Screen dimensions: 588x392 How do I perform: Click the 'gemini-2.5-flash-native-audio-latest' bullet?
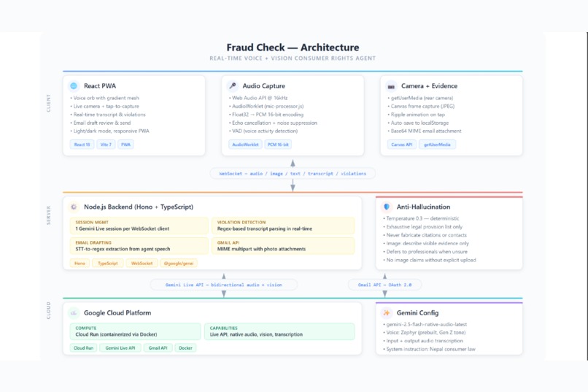tap(425, 325)
